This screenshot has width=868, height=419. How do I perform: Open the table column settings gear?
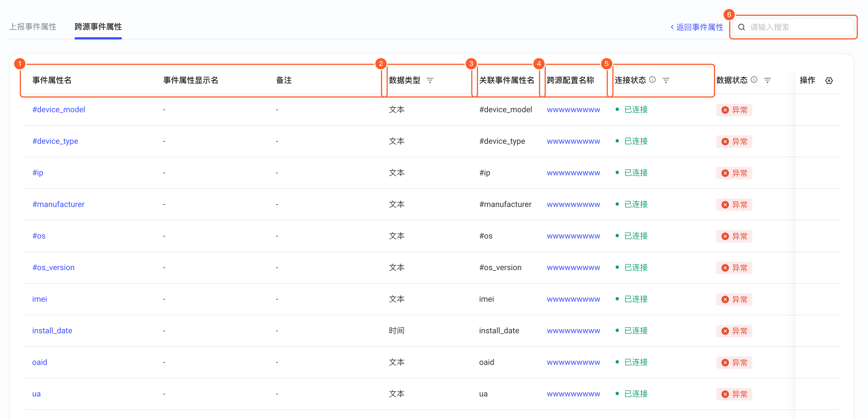[x=829, y=80]
